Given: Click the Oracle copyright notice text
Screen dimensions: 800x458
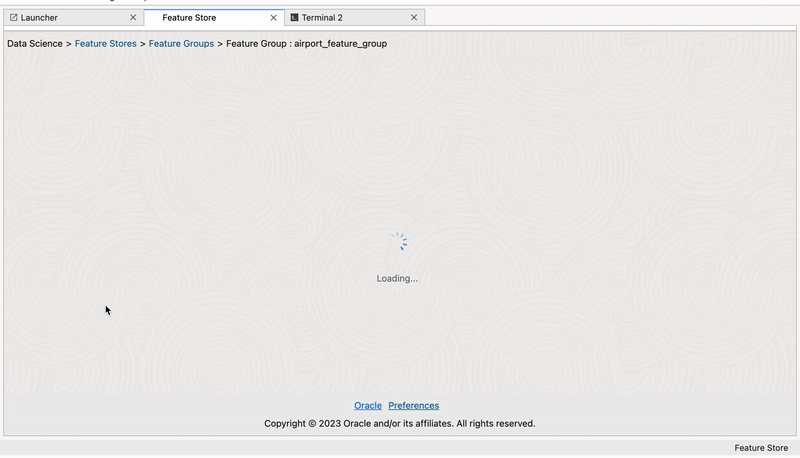Looking at the screenshot, I should pyautogui.click(x=399, y=424).
